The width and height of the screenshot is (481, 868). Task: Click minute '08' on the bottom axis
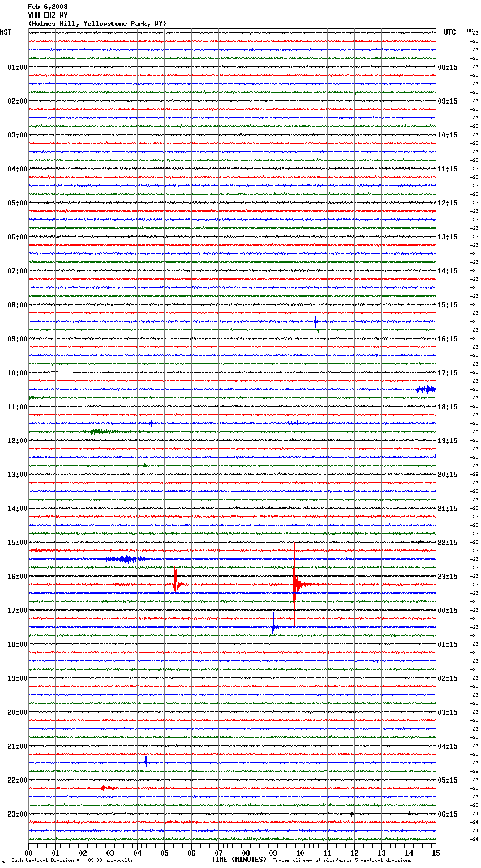[x=246, y=853]
